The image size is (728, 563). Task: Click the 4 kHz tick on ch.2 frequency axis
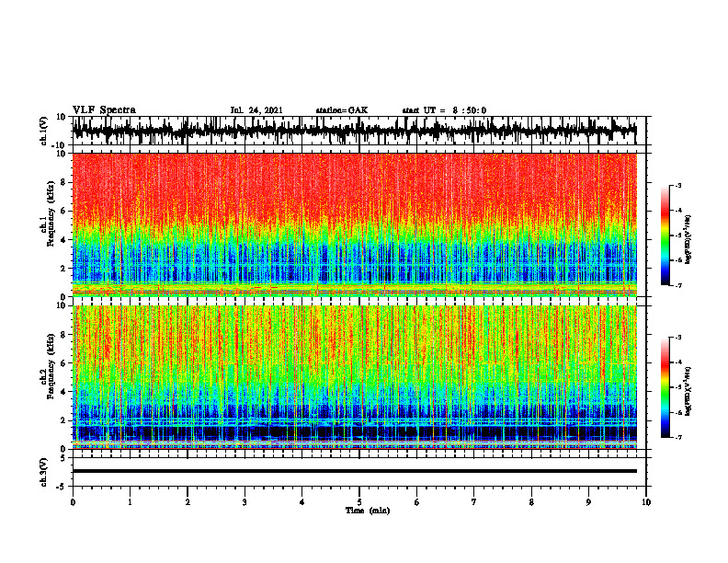[63, 392]
